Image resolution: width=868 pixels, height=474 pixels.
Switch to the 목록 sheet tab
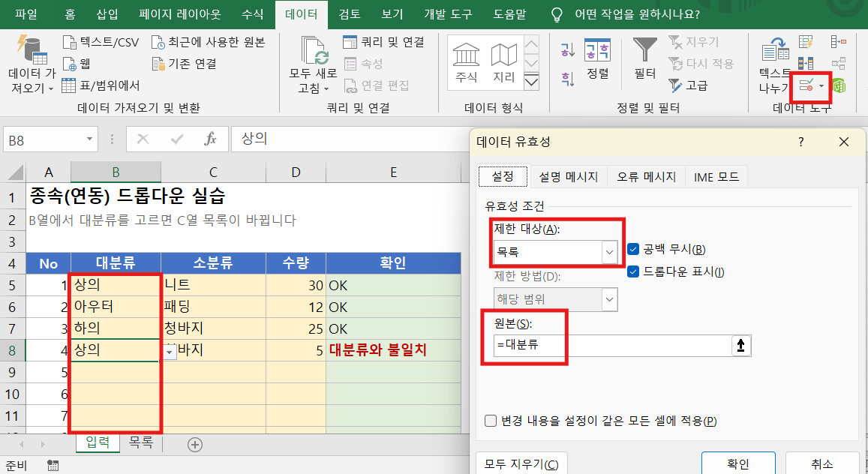click(140, 442)
